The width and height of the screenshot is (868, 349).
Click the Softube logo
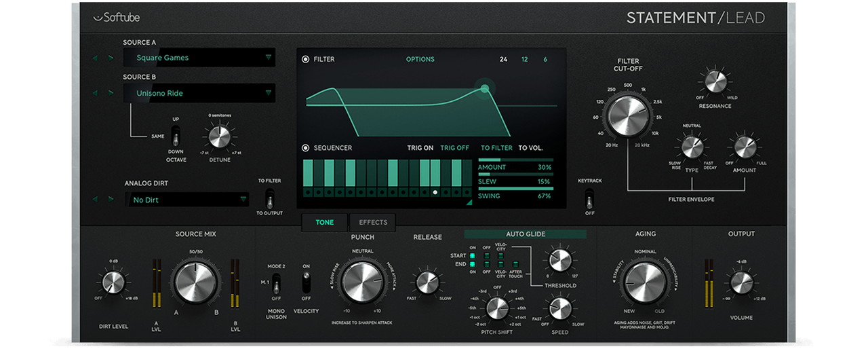pos(116,18)
